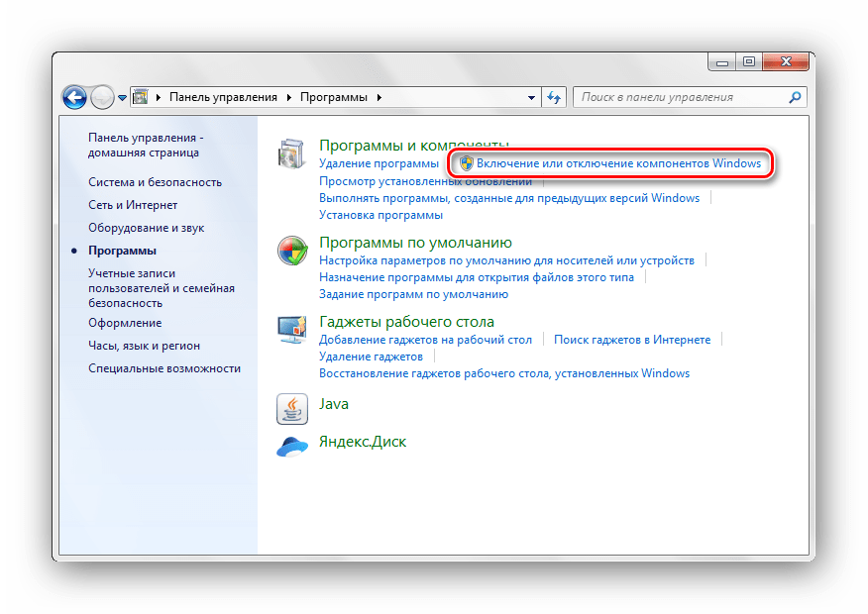Click the Back navigation arrow button
This screenshot has height=614, width=868.
point(74,97)
